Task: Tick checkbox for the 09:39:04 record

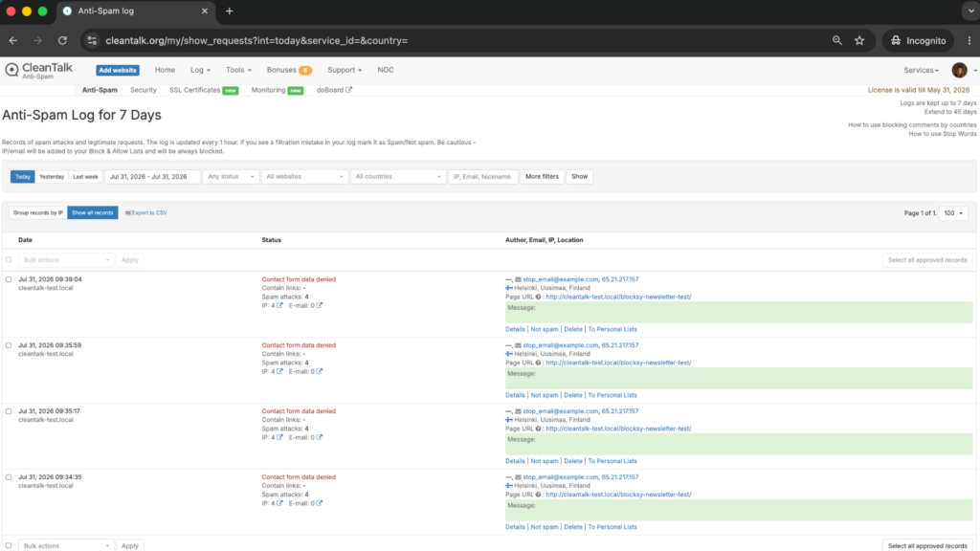Action: click(x=9, y=279)
